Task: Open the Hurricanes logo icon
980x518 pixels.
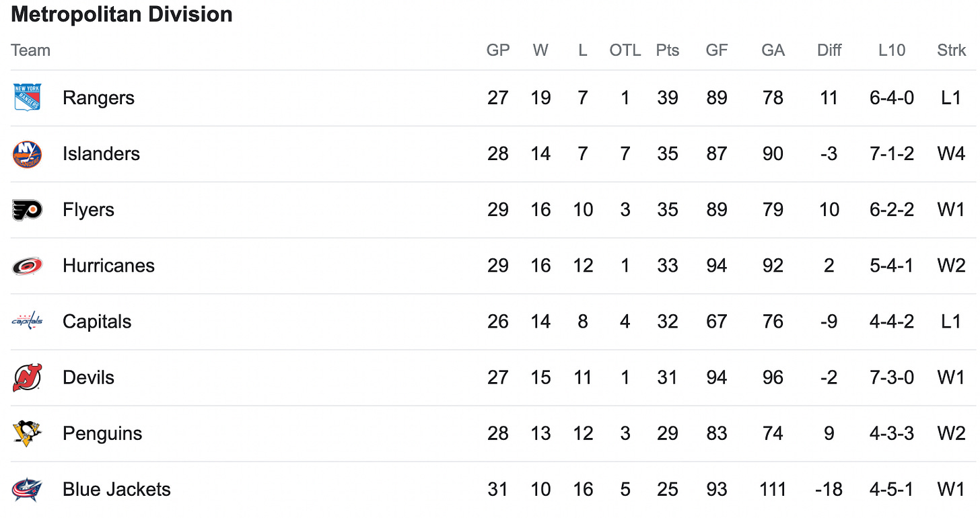Action: [x=28, y=266]
